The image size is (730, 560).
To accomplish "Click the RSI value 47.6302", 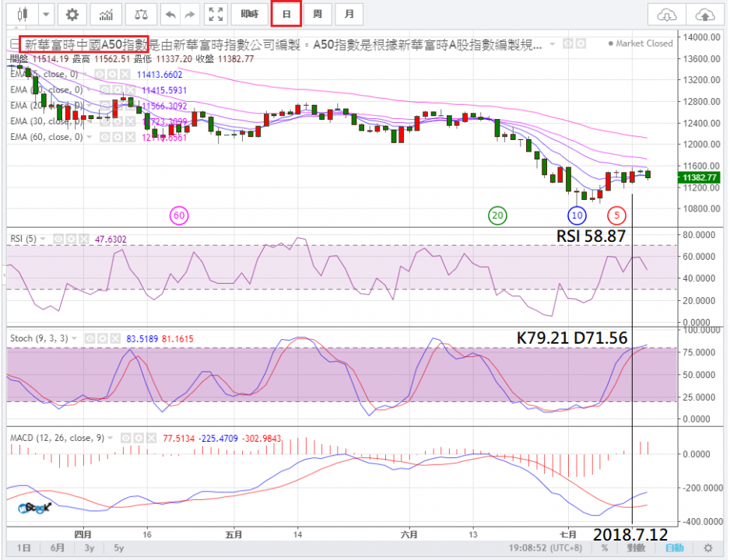I will click(x=111, y=240).
